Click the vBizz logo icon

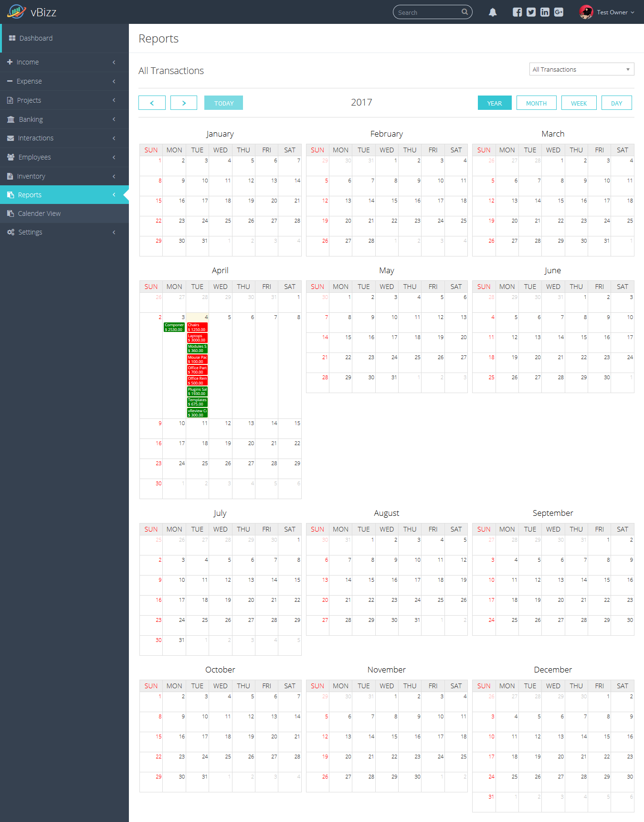coord(17,11)
